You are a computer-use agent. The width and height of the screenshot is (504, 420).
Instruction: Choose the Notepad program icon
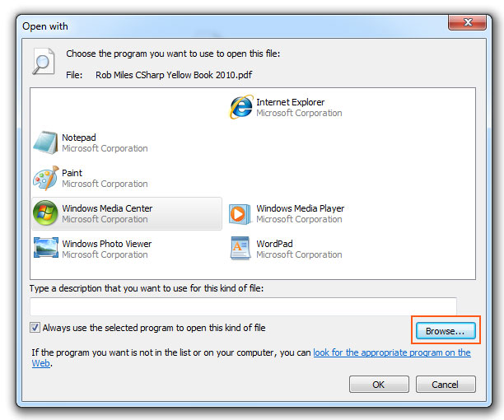pos(45,142)
